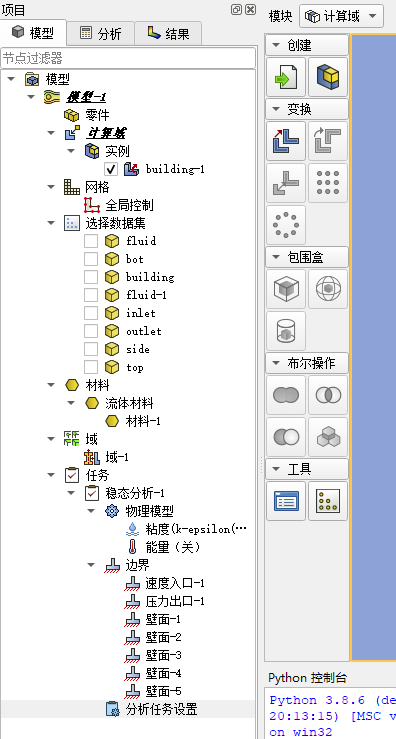Click the 壁面-4 boundary row
The height and width of the screenshot is (739, 396).
[x=164, y=673]
